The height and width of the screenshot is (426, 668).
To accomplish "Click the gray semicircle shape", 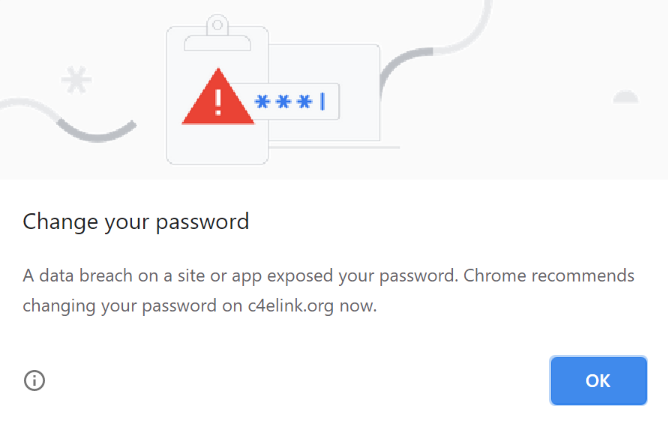I will pos(626,97).
